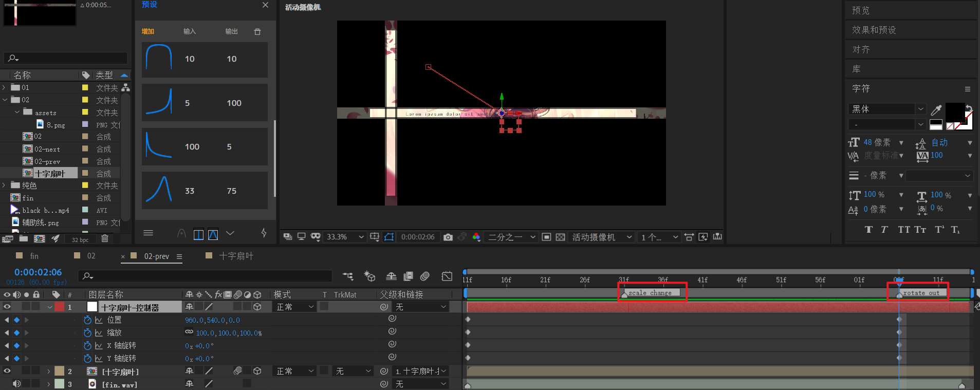Apply faux italic text style

pos(884,230)
